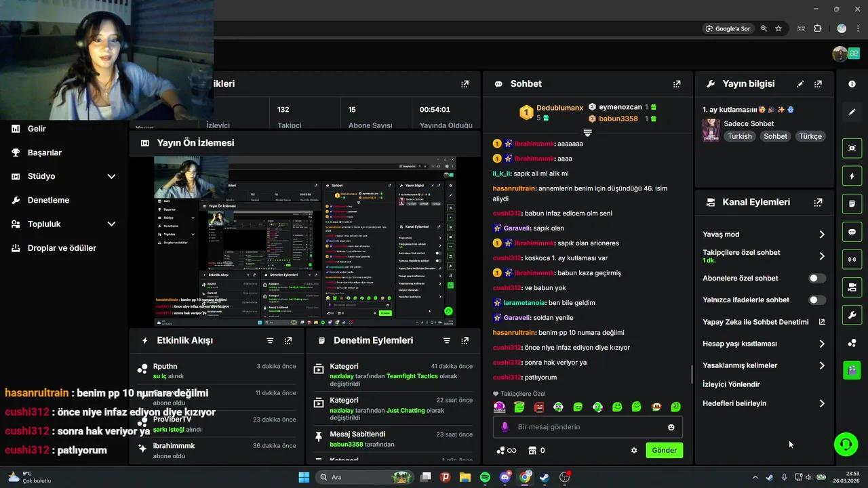Click Dedublumanx in chat leaderboard
Image resolution: width=868 pixels, height=488 pixels.
coord(559,108)
